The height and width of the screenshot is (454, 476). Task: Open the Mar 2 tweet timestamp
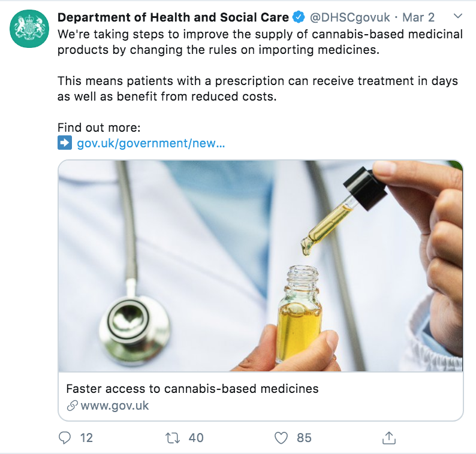pos(418,17)
